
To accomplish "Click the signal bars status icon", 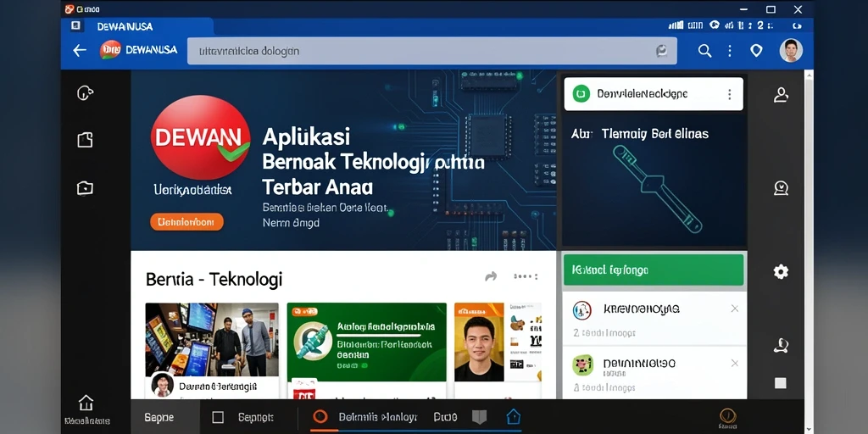I will pos(676,25).
